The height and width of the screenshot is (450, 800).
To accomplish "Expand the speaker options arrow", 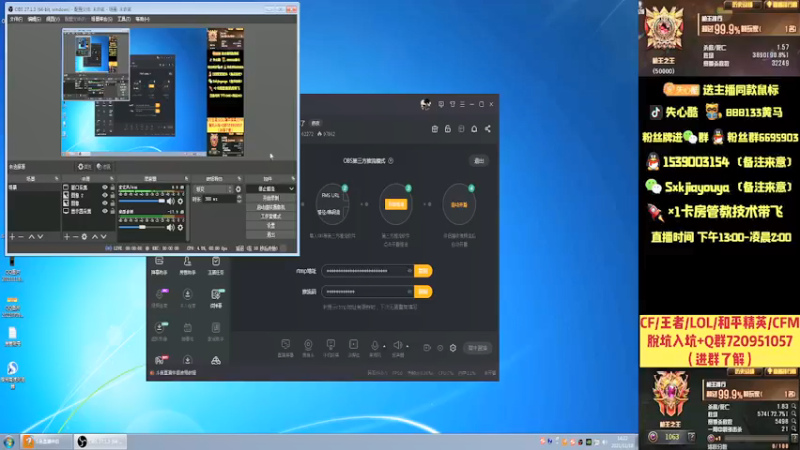I will tap(407, 346).
